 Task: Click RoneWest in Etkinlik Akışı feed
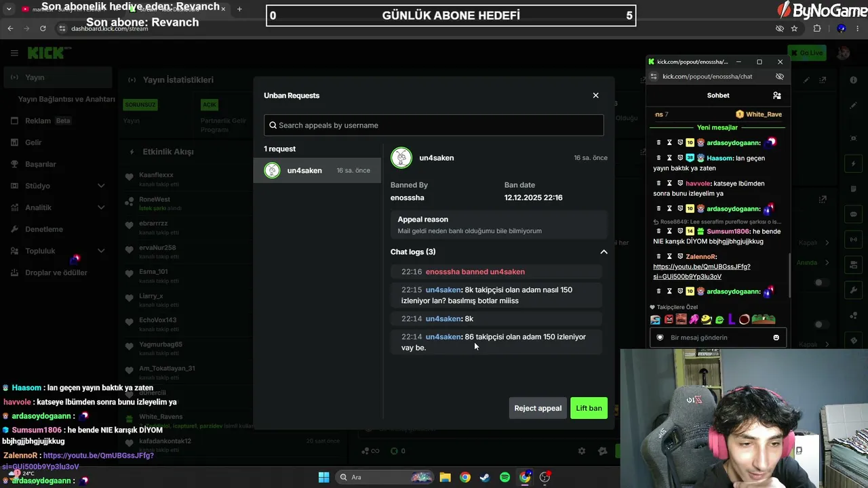click(x=155, y=199)
